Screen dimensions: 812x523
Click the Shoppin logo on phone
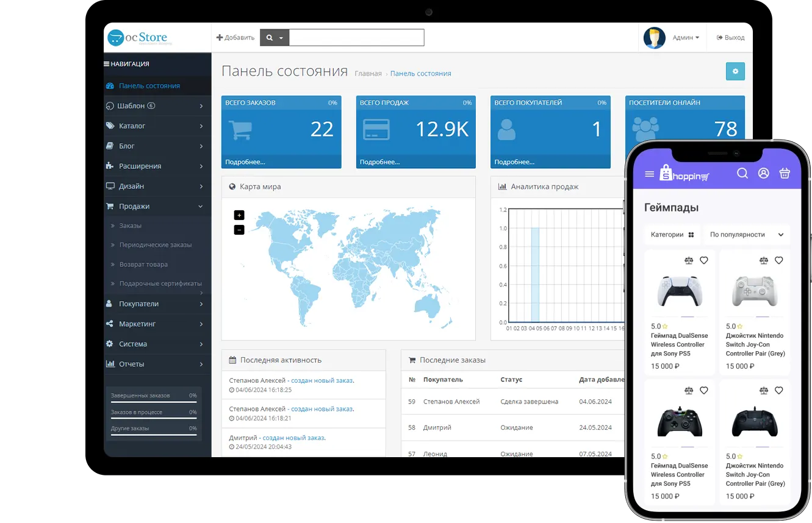pyautogui.click(x=684, y=174)
